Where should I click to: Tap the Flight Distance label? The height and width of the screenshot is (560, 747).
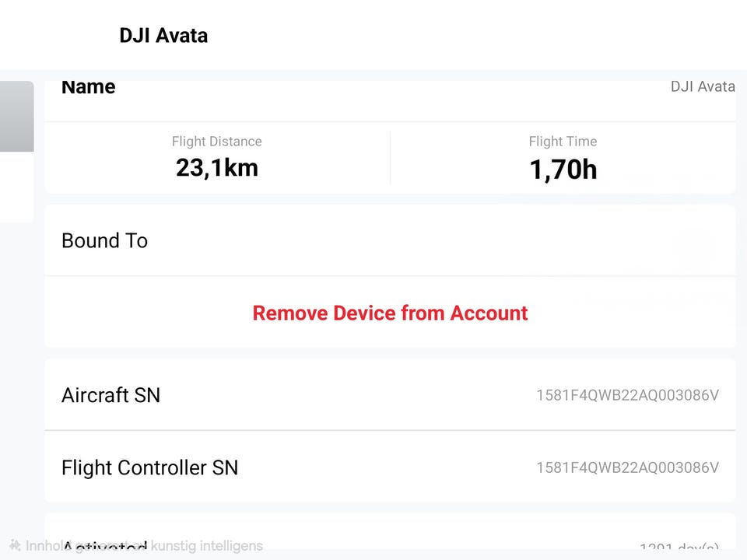(x=217, y=142)
